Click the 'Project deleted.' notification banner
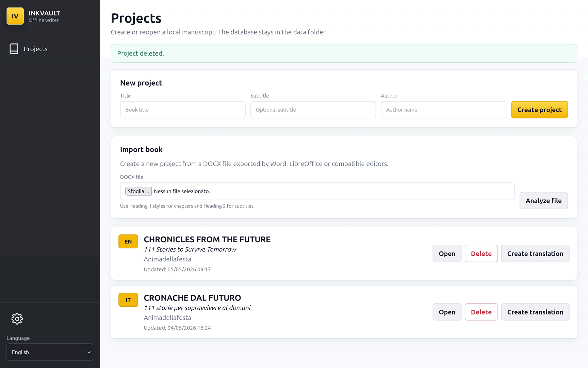This screenshot has height=368, width=588. pyautogui.click(x=344, y=53)
